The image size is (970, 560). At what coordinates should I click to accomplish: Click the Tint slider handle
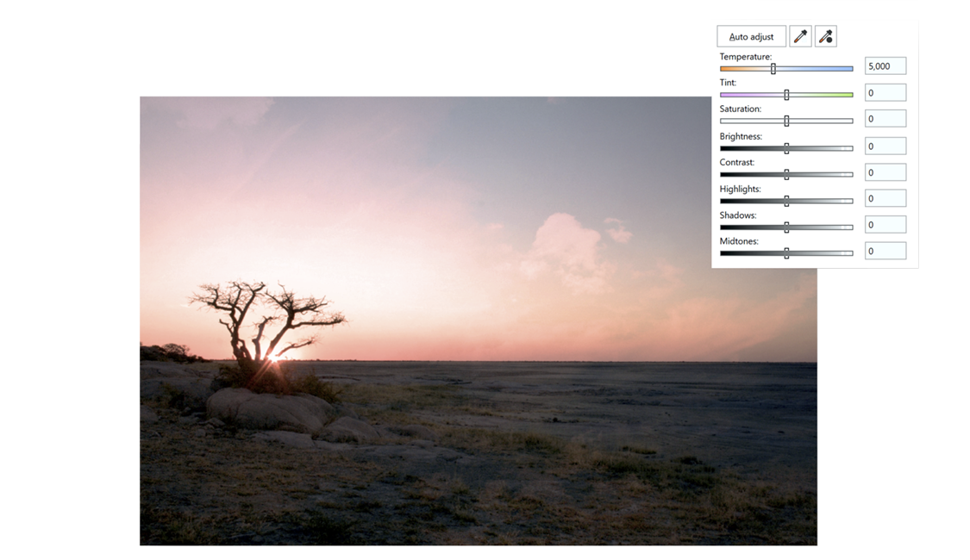point(786,94)
